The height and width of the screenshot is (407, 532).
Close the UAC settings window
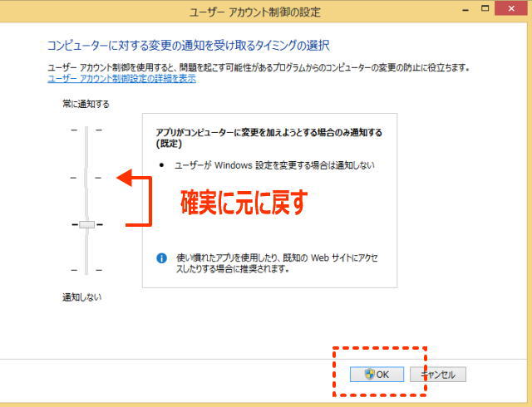click(x=512, y=8)
